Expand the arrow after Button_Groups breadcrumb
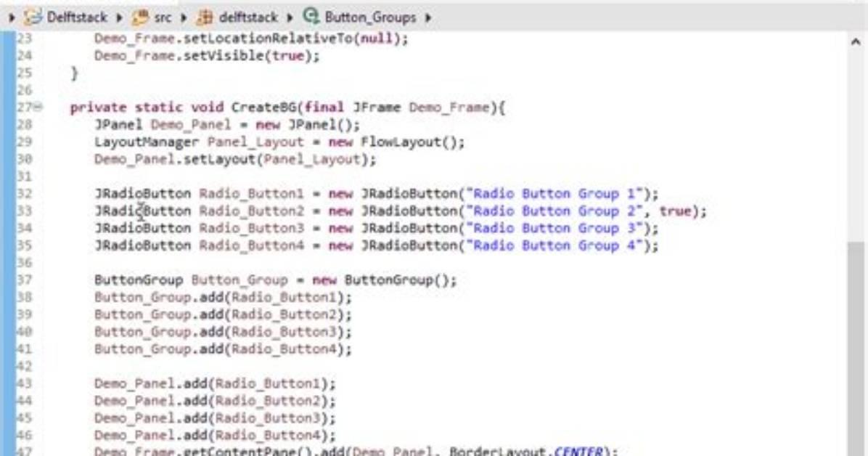The width and height of the screenshot is (868, 456). point(428,17)
